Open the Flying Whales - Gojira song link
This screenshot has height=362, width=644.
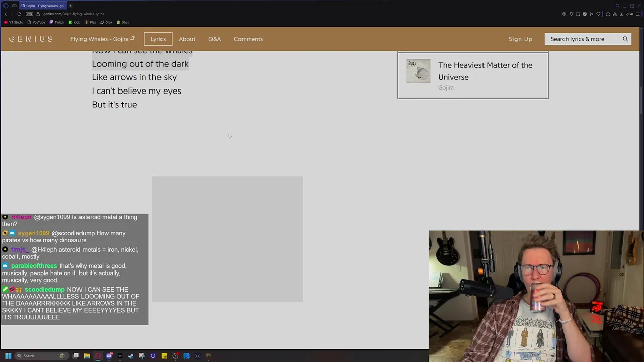[103, 39]
